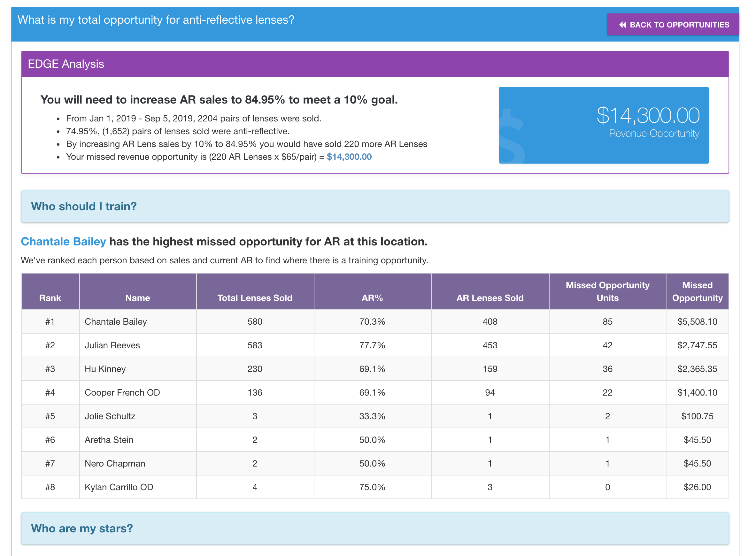Sort by Missed Opportunity Units header
Screen dimensions: 756x556
pyautogui.click(x=607, y=291)
